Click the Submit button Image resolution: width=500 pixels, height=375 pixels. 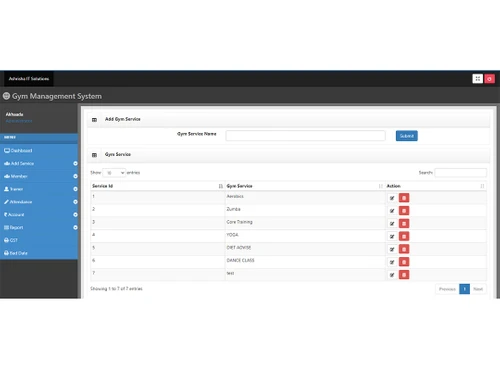coord(407,136)
